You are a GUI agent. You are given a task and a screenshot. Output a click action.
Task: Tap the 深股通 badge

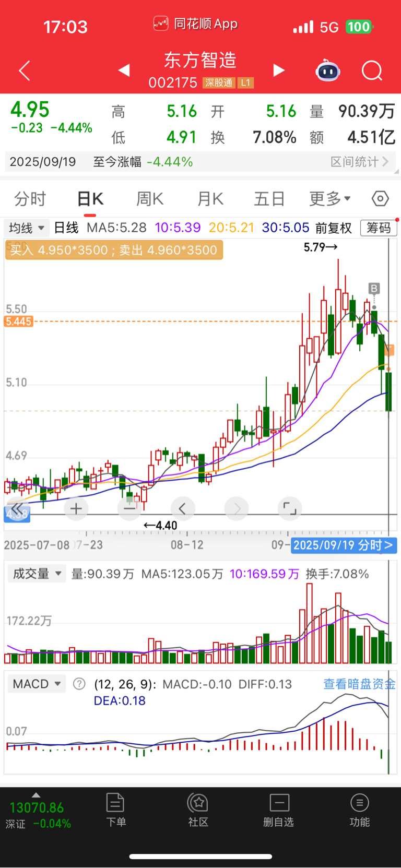click(x=218, y=83)
